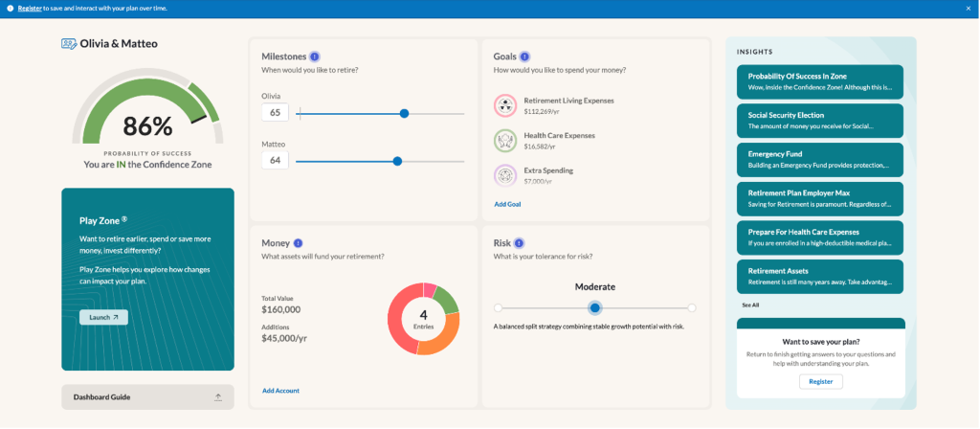Viewport: 980px width, 429px height.
Task: Open the Social Security Election insight
Action: click(820, 121)
